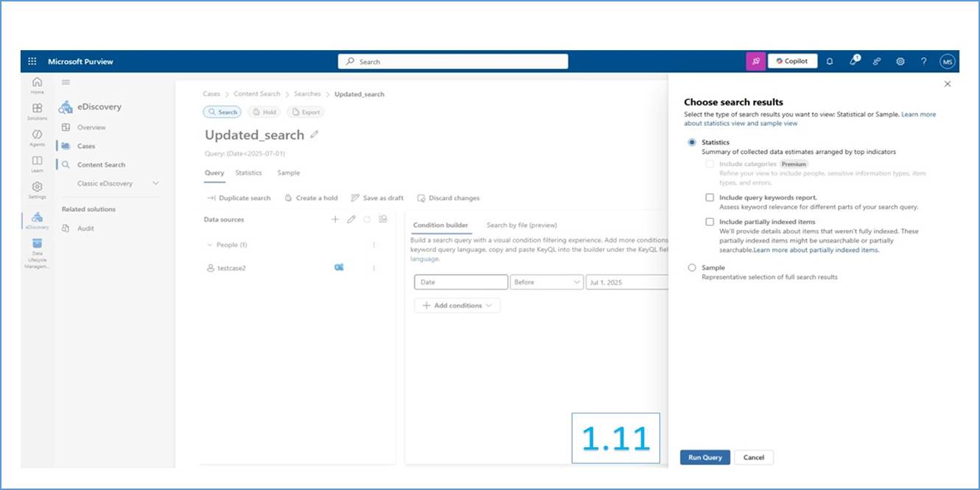Open Audit under Related solutions
980x490 pixels.
point(85,228)
